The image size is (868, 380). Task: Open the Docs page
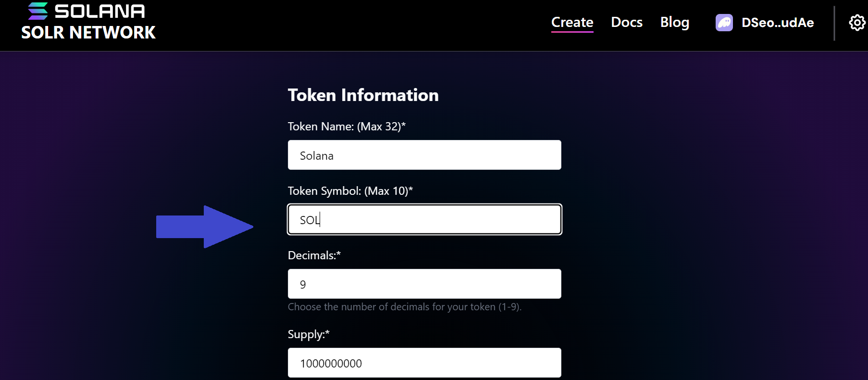(x=626, y=22)
